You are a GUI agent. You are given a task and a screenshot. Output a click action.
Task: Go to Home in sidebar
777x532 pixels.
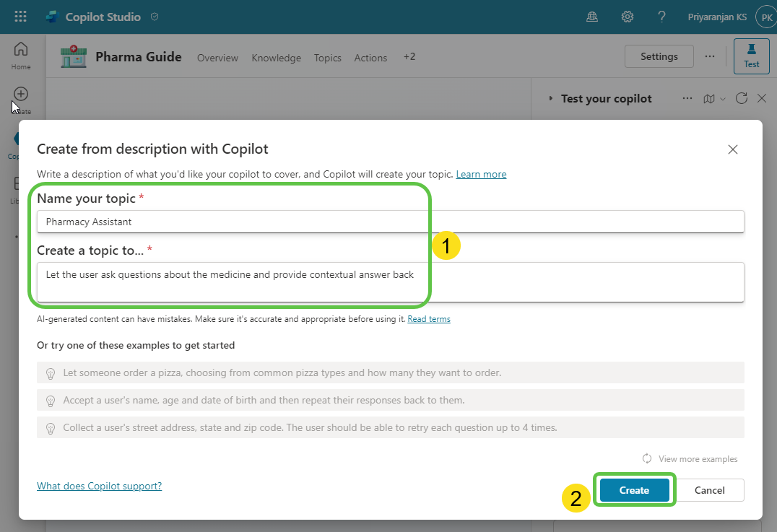coord(21,56)
